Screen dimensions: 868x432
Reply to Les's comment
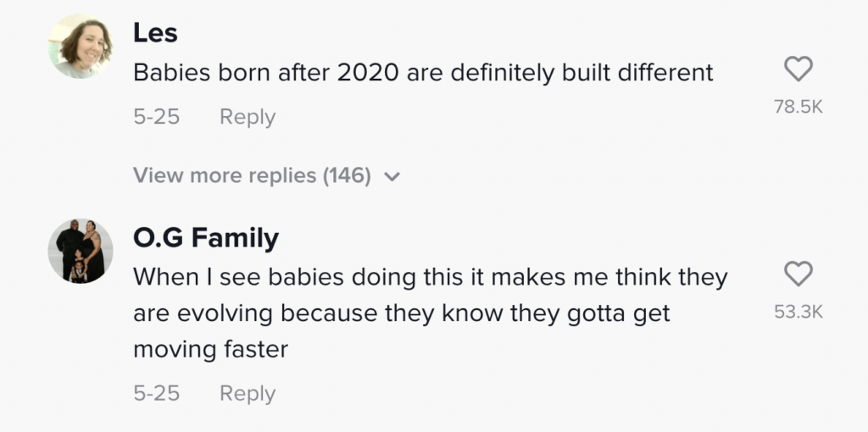pyautogui.click(x=247, y=117)
